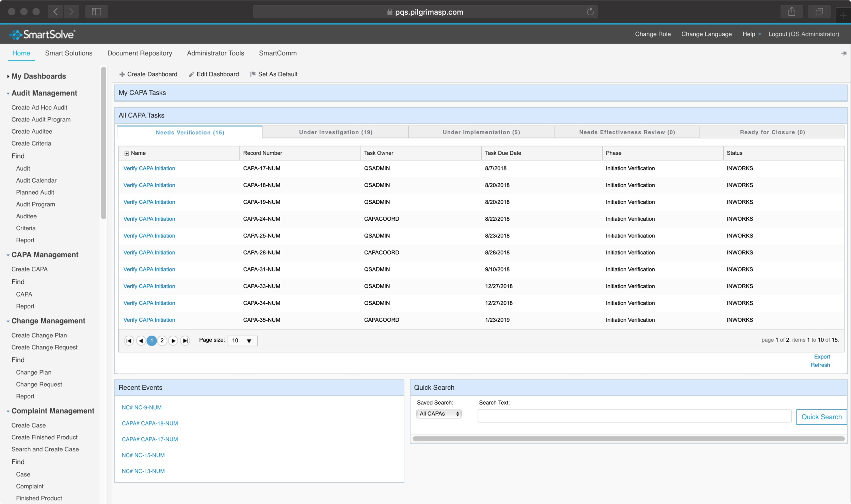Click Create CAPA in the sidebar
Viewport: 851px width, 504px height.
coord(30,269)
